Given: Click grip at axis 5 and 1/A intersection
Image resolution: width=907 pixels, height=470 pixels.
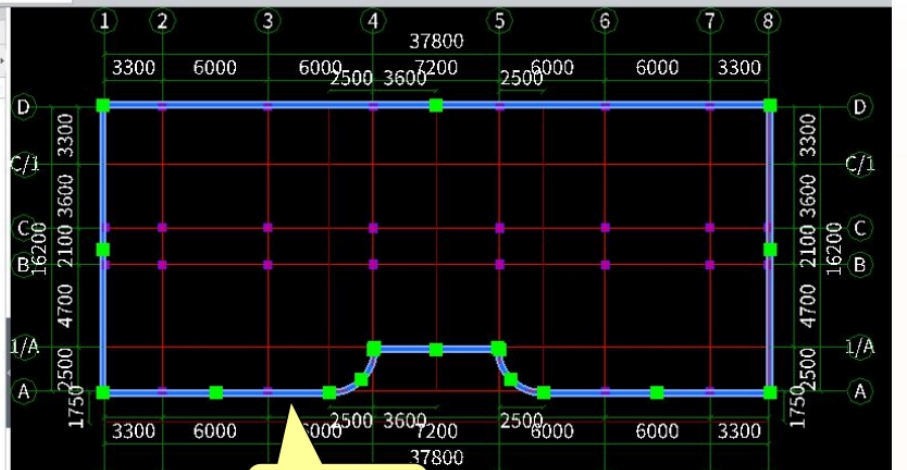Looking at the screenshot, I should pyautogui.click(x=499, y=349).
